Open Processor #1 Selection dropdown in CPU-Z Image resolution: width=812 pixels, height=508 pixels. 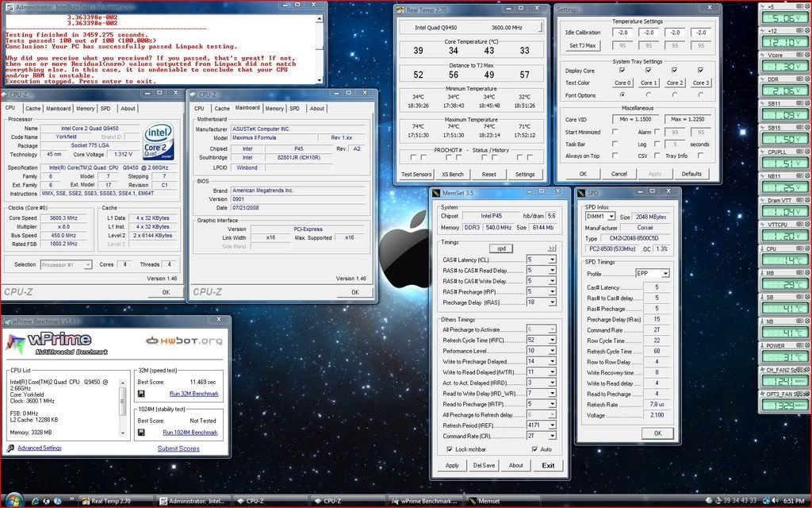(x=87, y=265)
